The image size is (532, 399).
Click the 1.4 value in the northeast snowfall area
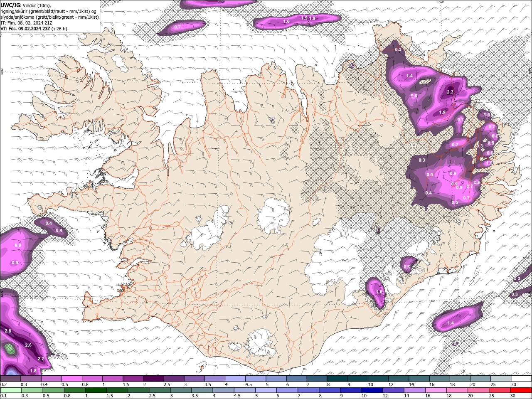tap(410, 76)
